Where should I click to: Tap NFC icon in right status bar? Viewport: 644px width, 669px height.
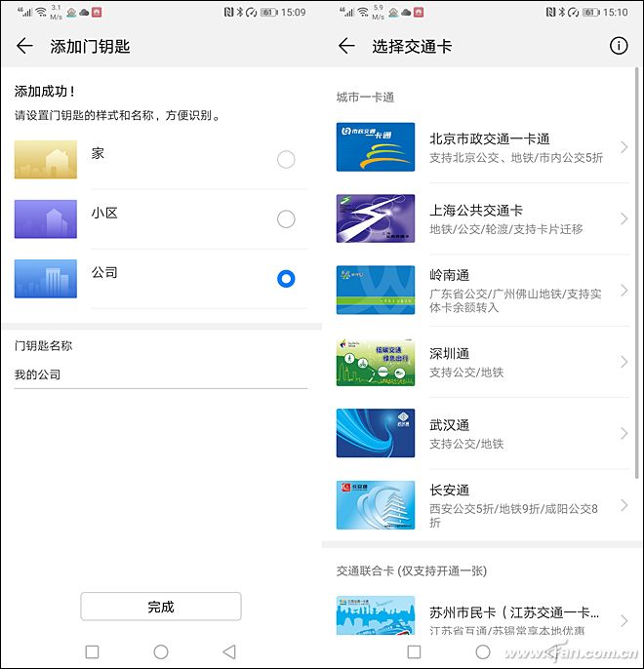pyautogui.click(x=550, y=13)
